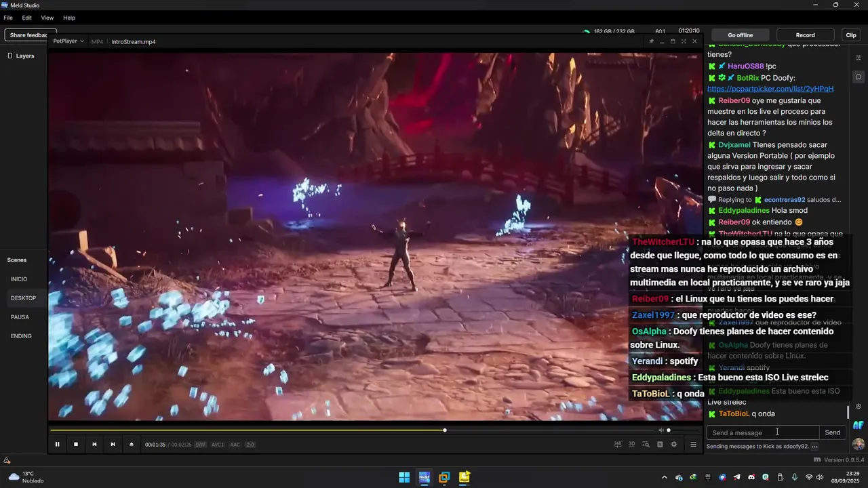Toggle PotPlayer fullscreen icon
Viewport: 868px width, 488px height.
(684, 41)
